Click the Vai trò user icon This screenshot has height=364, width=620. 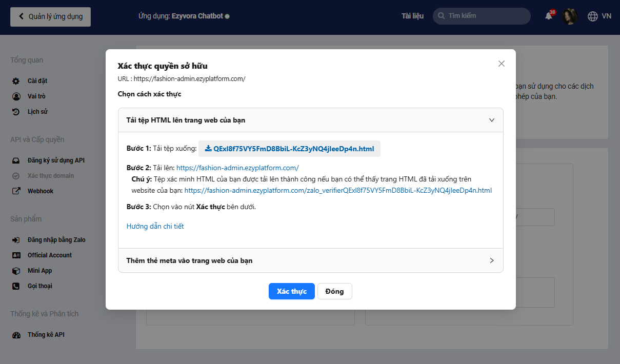pos(16,96)
